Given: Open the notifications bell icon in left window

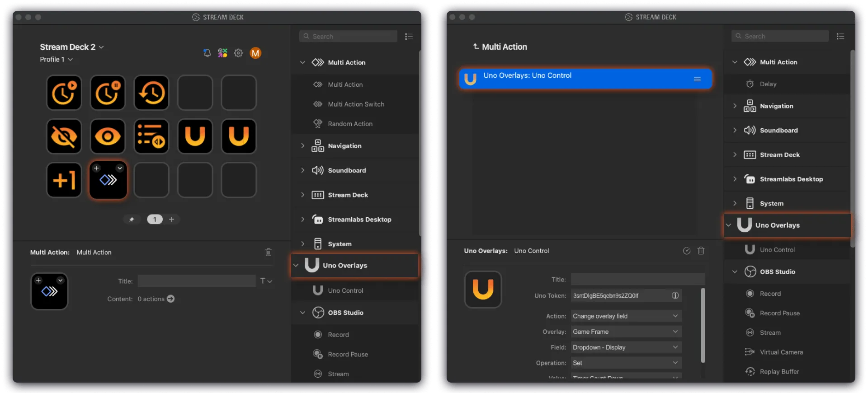Looking at the screenshot, I should [207, 53].
